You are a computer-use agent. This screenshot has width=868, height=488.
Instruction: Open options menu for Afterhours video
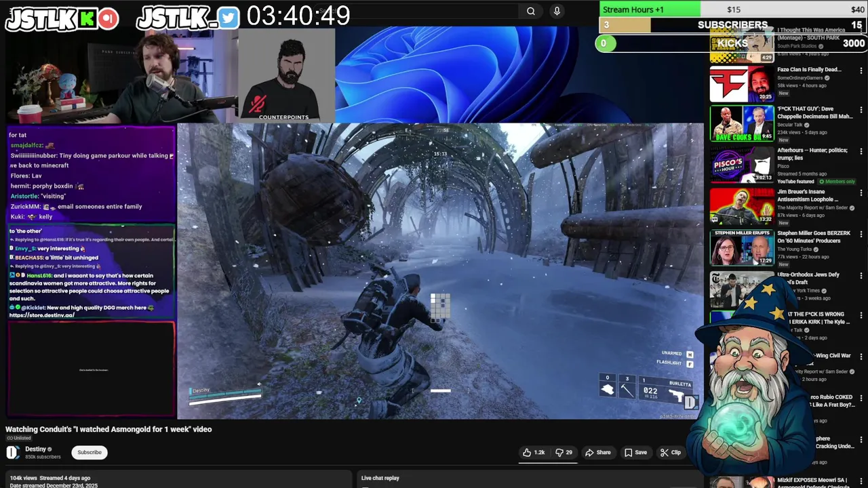861,150
